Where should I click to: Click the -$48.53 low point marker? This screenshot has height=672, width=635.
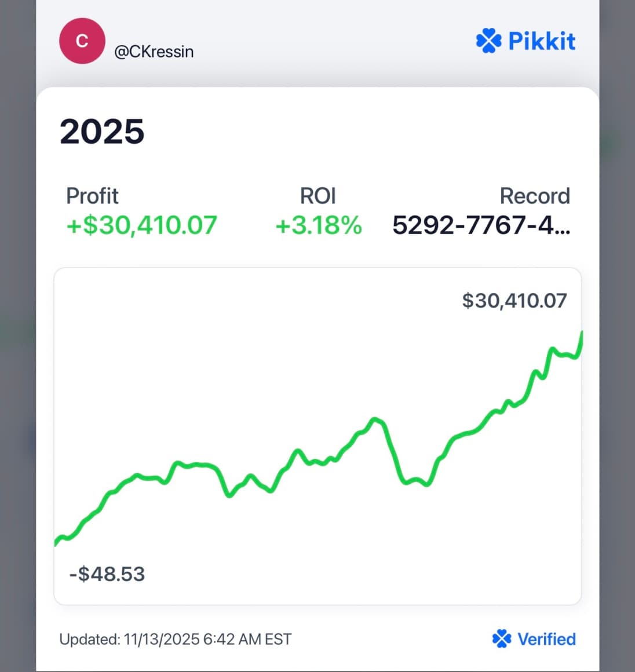point(107,574)
